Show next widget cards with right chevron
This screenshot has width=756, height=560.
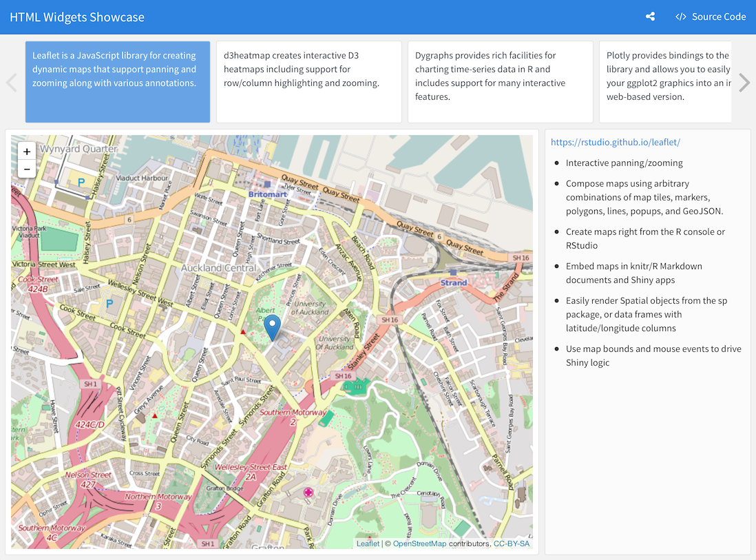coord(744,83)
